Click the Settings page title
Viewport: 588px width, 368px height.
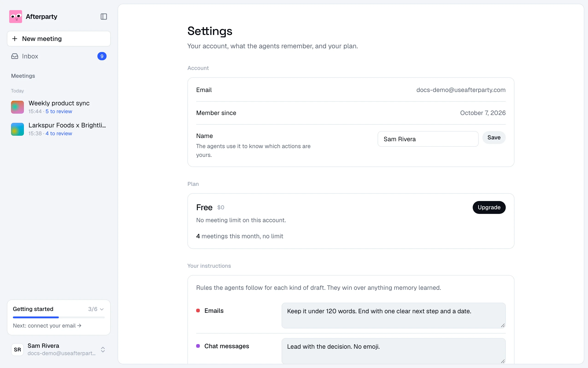click(210, 31)
